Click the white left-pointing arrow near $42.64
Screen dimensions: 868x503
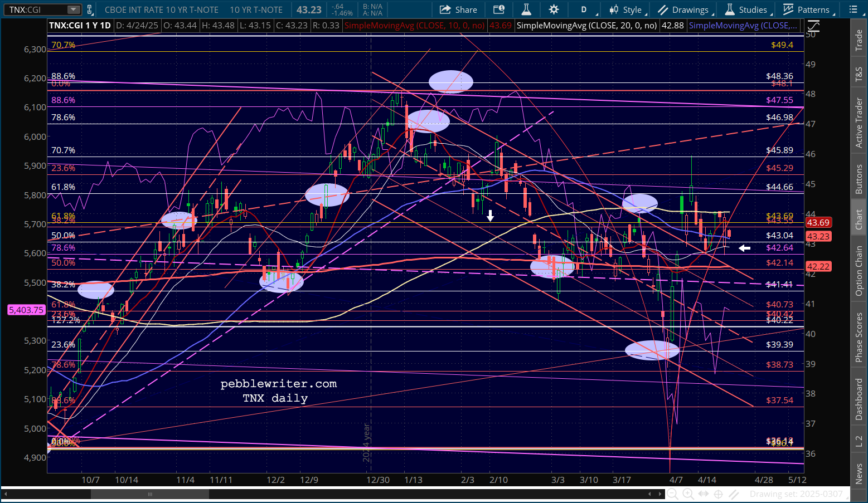(745, 248)
